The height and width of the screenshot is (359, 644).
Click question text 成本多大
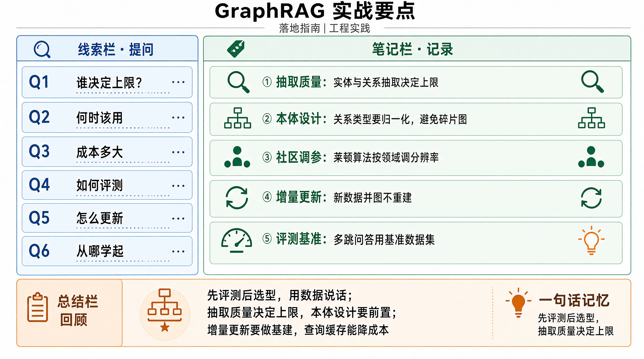click(x=99, y=152)
